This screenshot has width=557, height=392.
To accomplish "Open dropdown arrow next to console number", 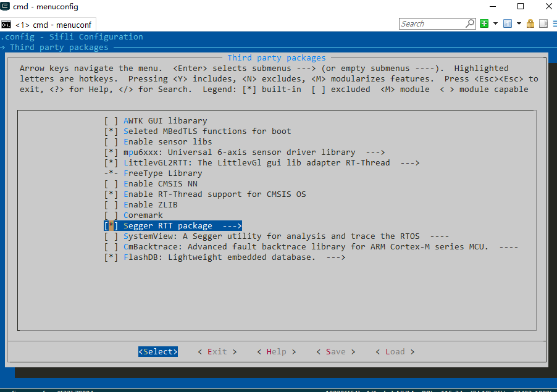I will 519,23.
